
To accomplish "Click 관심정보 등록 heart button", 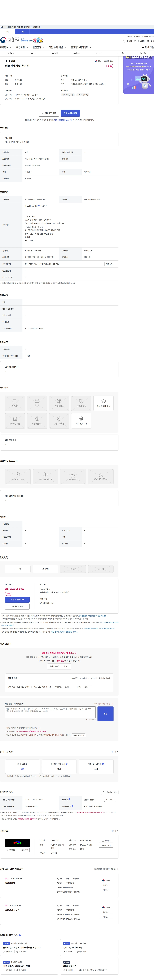I will (x=49, y=113).
